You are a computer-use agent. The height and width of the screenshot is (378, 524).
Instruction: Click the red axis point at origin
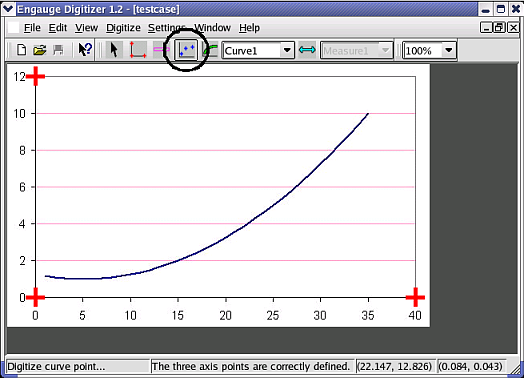tap(35, 297)
